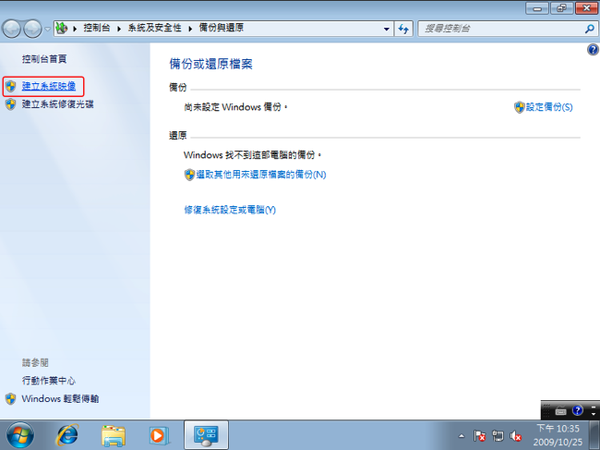Refresh the Control Panel view
This screenshot has height=450, width=600.
click(404, 29)
